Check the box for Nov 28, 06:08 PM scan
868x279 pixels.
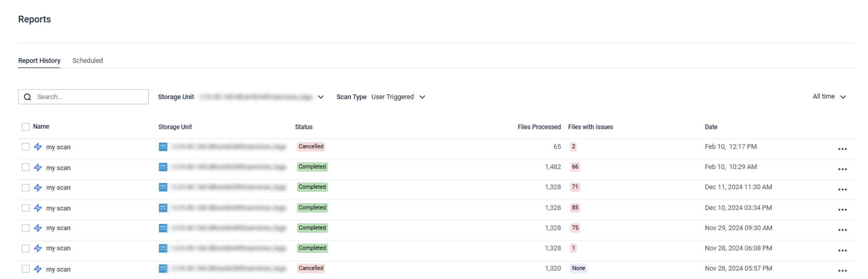[26, 248]
